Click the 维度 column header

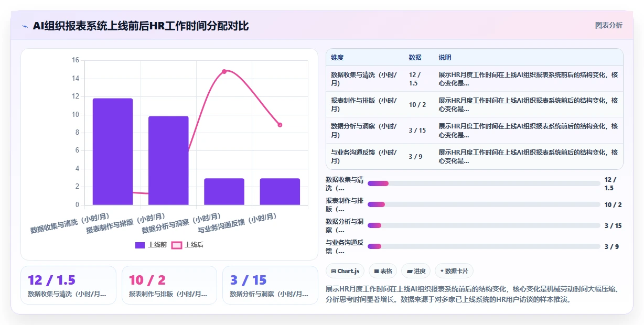(337, 58)
